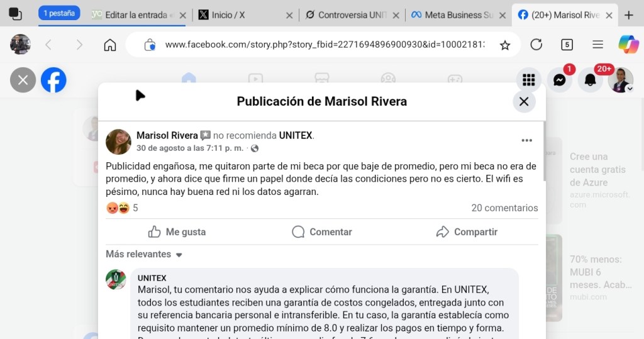Close the Publicación de Marisol Rivera dialog

524,101
